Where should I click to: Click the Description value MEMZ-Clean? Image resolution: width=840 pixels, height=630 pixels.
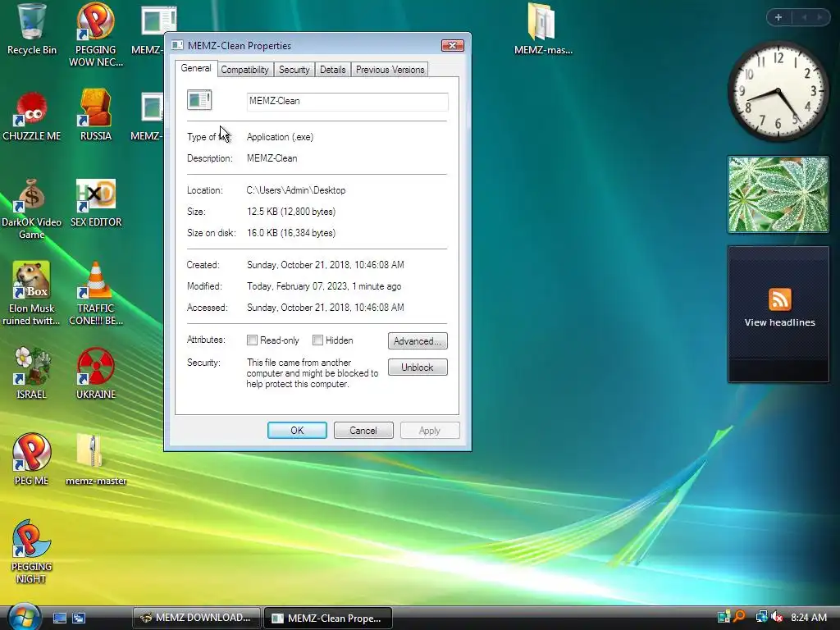(x=272, y=158)
